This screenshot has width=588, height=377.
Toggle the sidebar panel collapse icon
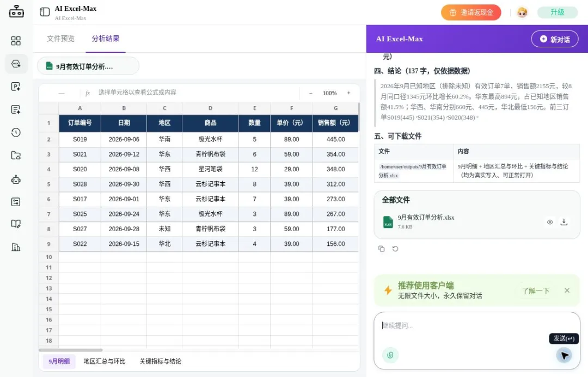(x=45, y=12)
